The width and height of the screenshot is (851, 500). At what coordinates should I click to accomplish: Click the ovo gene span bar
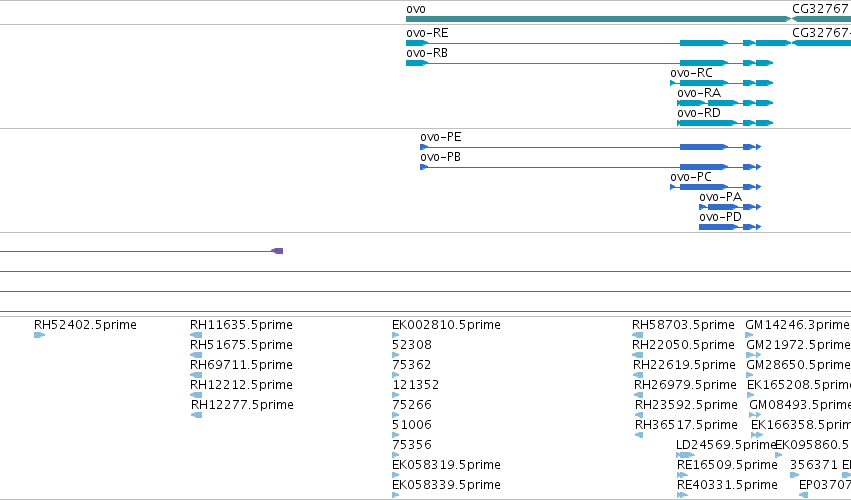click(x=598, y=19)
